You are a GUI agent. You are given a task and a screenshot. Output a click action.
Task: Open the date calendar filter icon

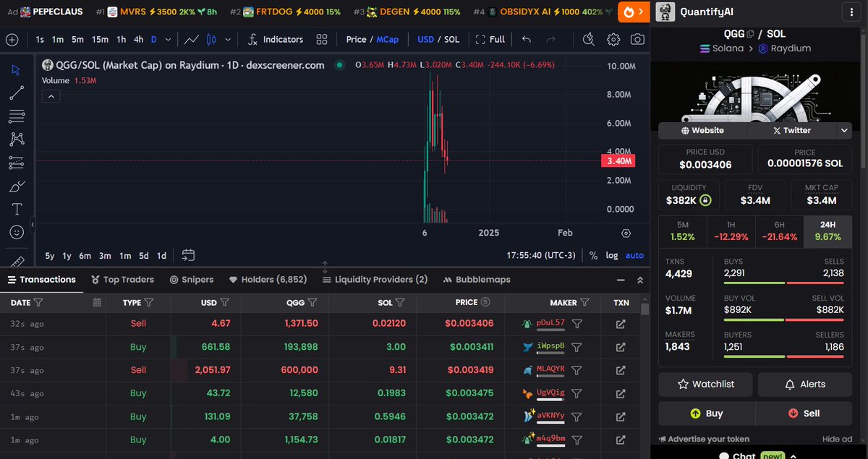(x=97, y=302)
